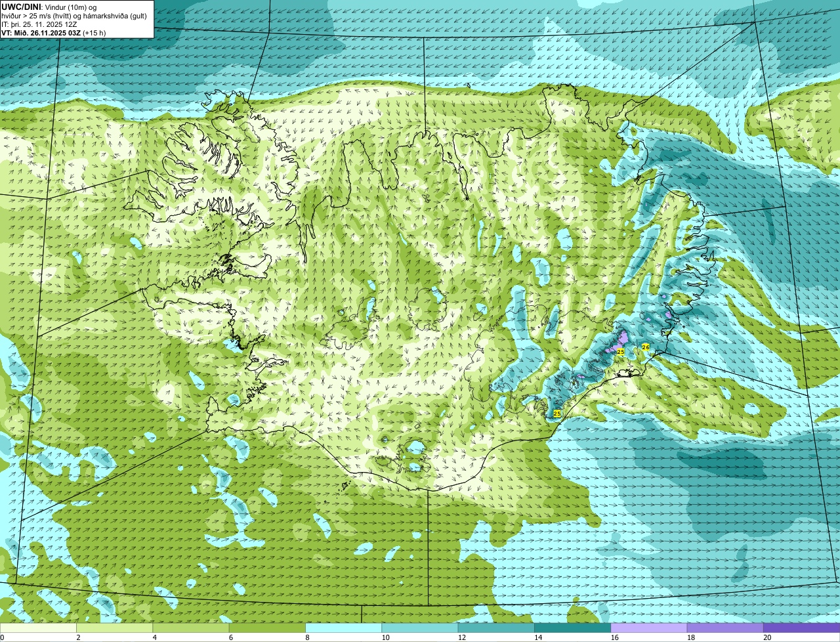This screenshot has height=642, width=840.
Task: Pick the darkest purple swatch above 20
Action: point(801,628)
